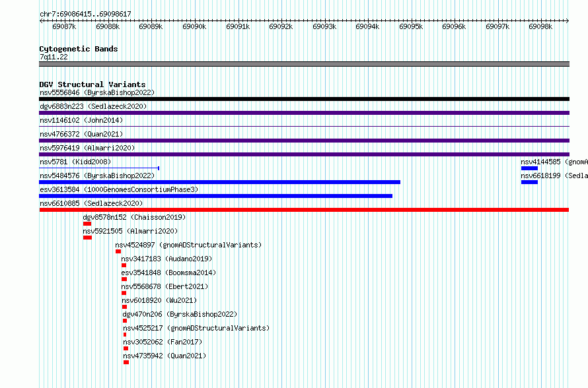Image resolution: width=588 pixels, height=388 pixels.
Task: Click the 69097k ruler tick label
Action: [497, 26]
